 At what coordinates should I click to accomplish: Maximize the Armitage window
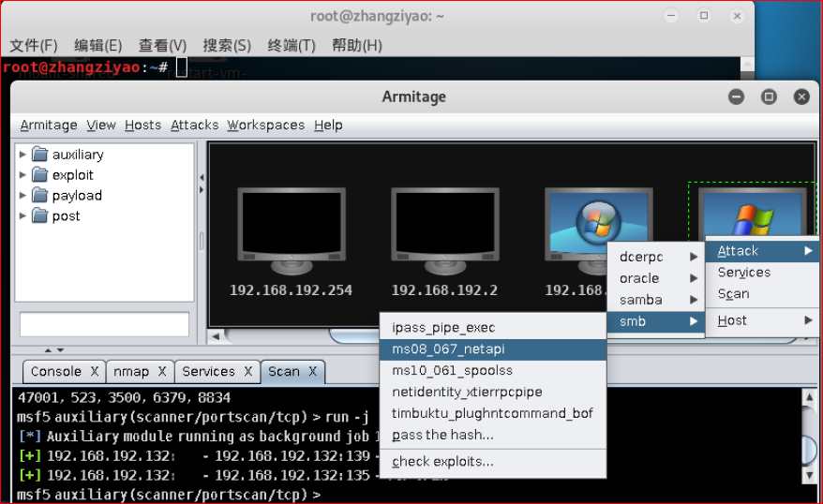pos(769,96)
